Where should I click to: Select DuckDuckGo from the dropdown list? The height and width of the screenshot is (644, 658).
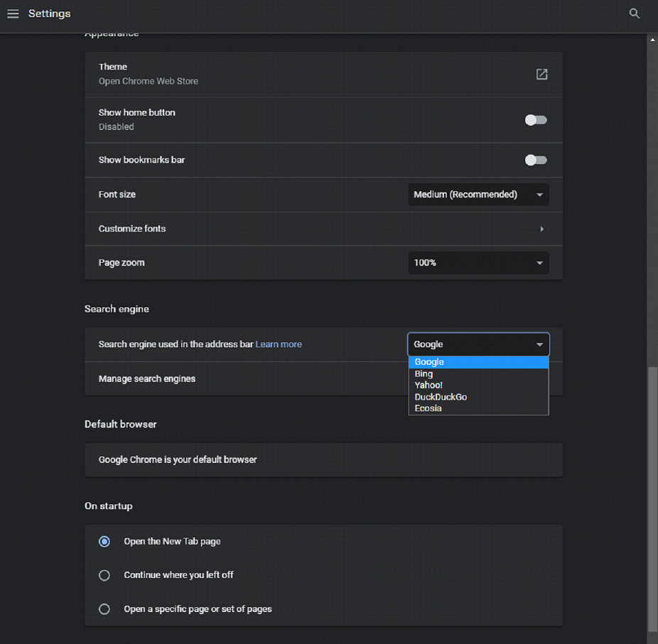point(478,397)
